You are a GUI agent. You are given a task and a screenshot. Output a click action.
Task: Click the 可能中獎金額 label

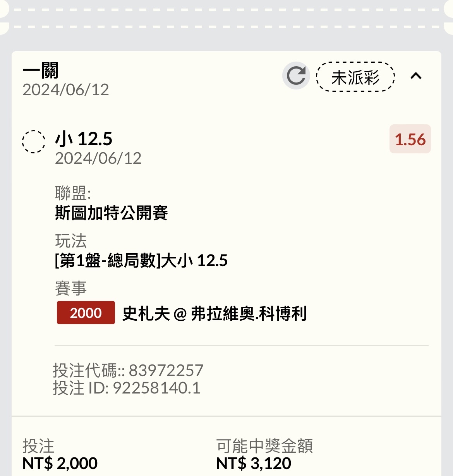click(x=264, y=446)
